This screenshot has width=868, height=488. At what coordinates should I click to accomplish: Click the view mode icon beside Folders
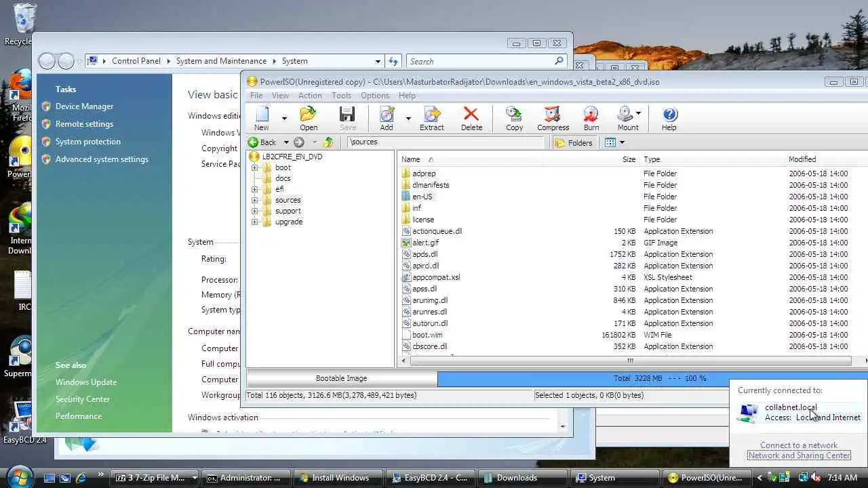[610, 142]
